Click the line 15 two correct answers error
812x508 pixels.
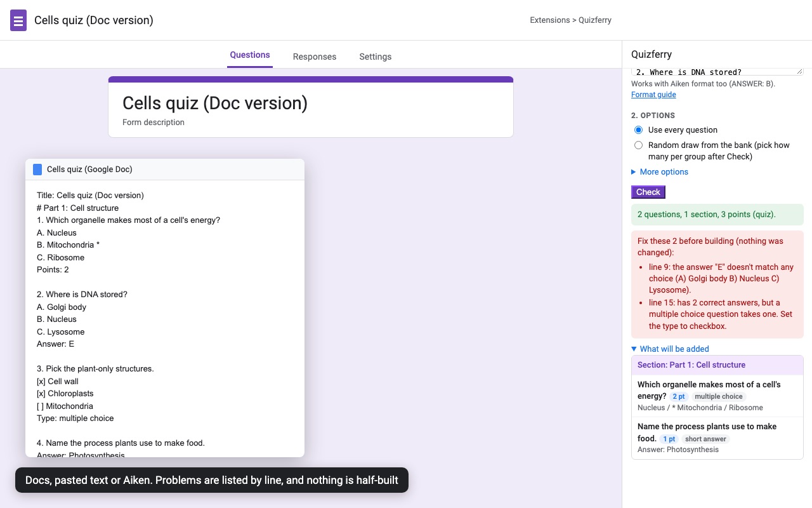click(721, 314)
